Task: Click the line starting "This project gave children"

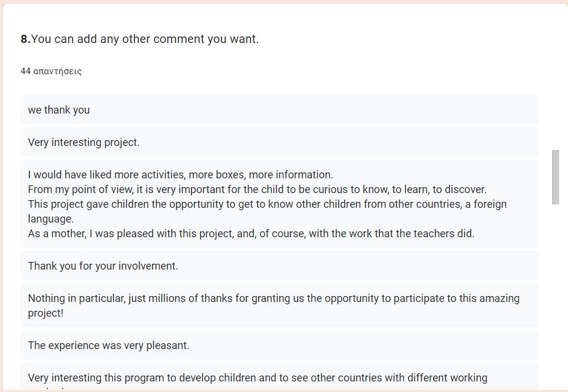Action: pos(267,204)
